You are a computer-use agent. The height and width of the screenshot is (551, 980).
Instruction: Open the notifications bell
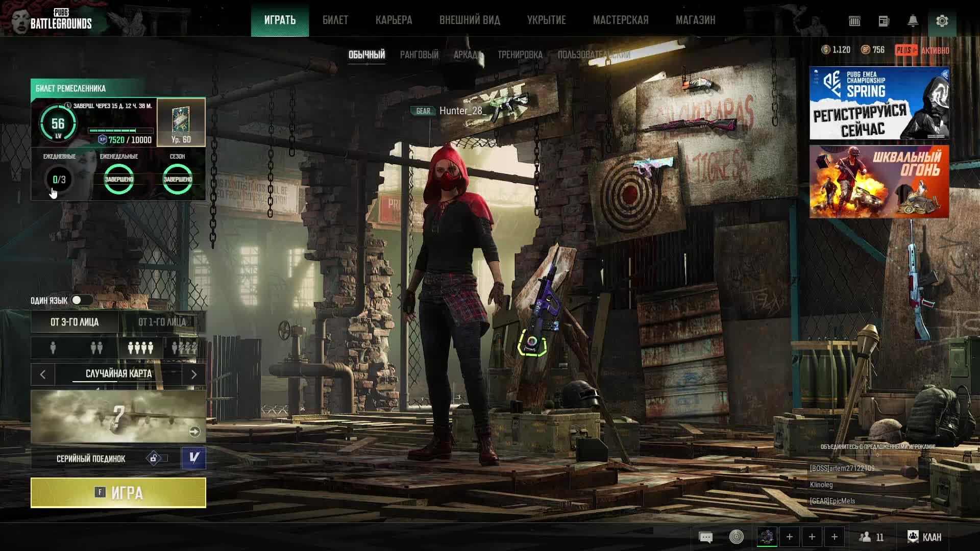pos(913,21)
